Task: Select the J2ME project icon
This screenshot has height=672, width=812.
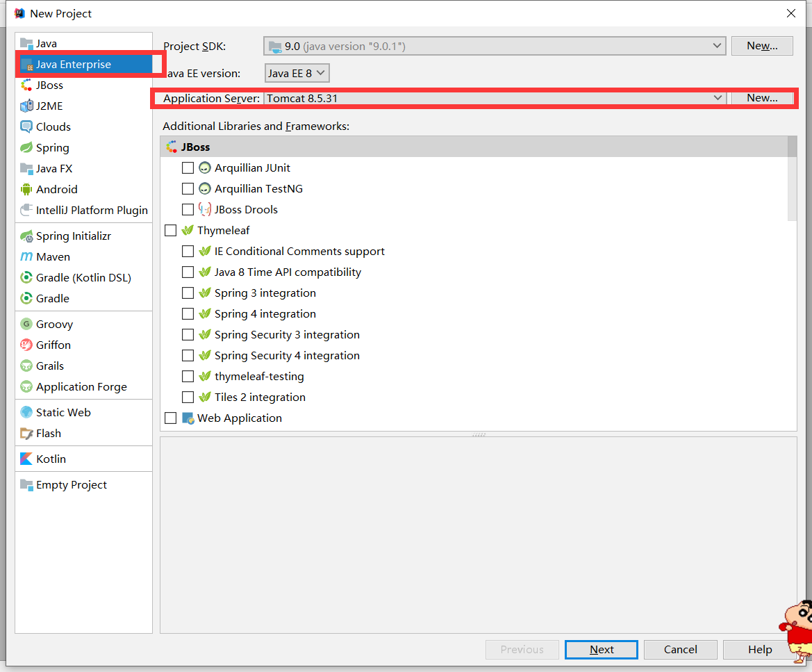Action: [x=26, y=106]
